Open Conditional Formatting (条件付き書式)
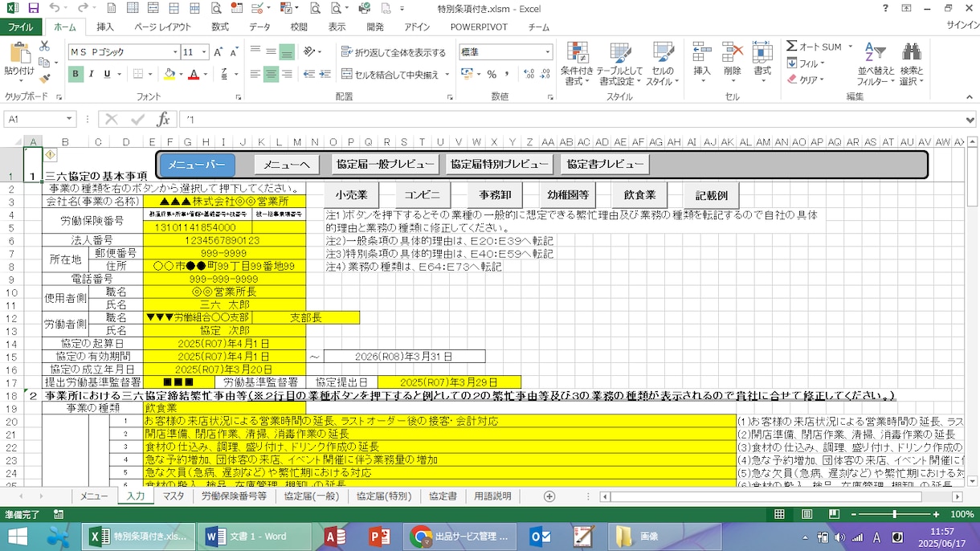 click(x=577, y=64)
